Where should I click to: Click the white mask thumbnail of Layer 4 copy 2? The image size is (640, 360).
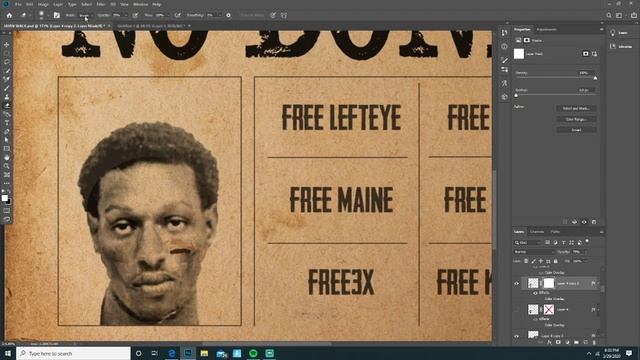click(x=549, y=283)
